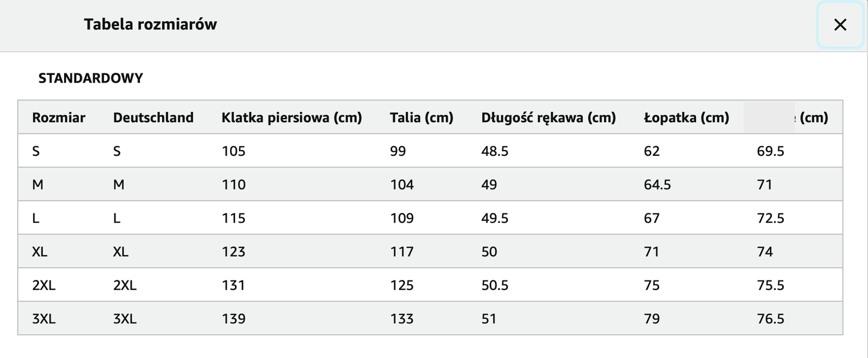
Task: Click sleeve length value 48.5
Action: pyautogui.click(x=495, y=151)
